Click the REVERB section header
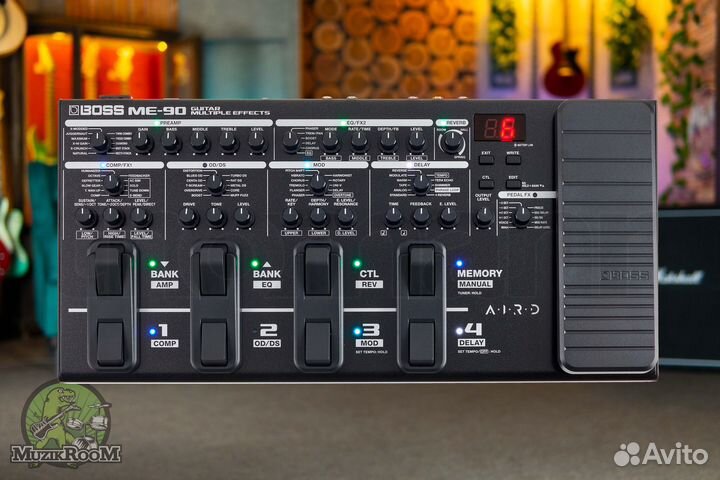720x480 pixels. [452, 123]
